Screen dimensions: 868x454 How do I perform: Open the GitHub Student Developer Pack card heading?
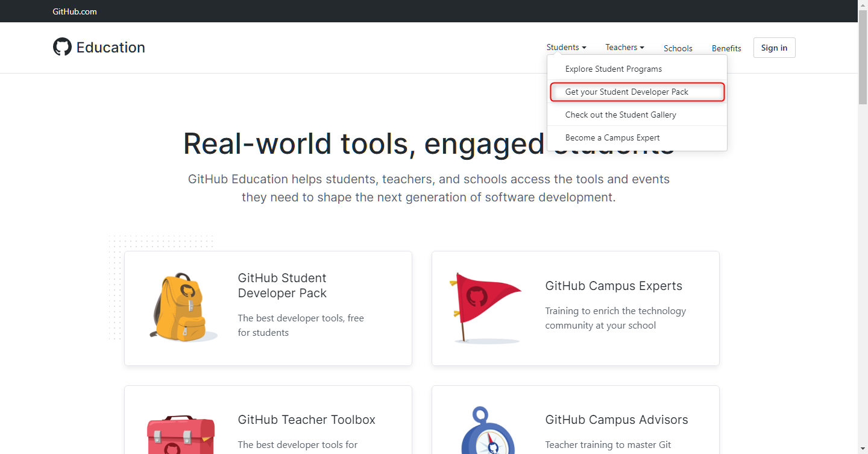click(282, 286)
